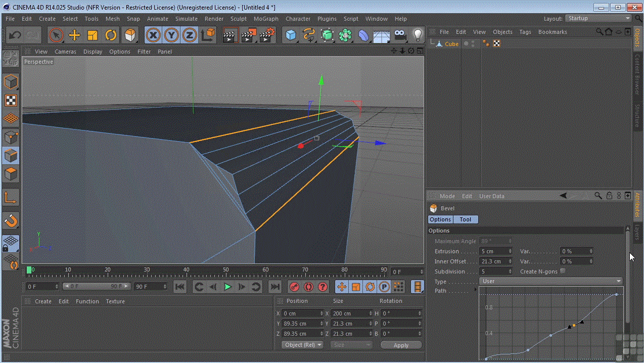Viewport: 644px width, 363px height.
Task: Open spline pen tools icon
Action: (309, 35)
